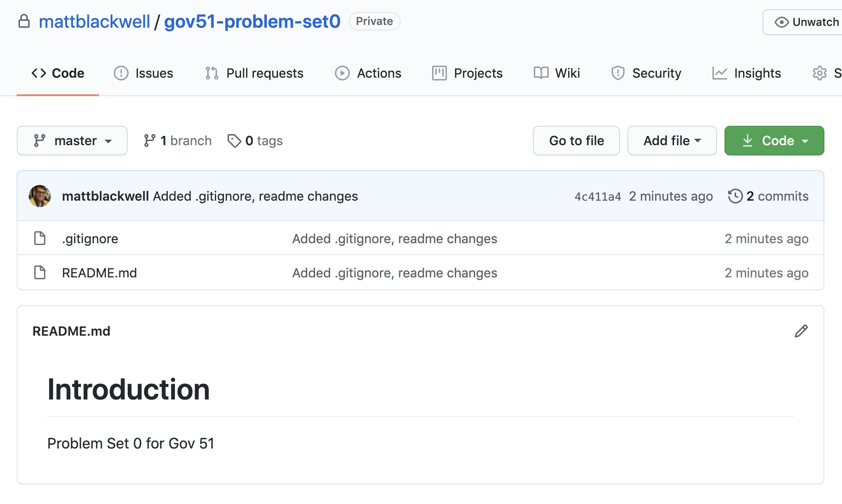Viewport: 842px width, 504px height.
Task: Click the Wiki book icon
Action: coord(541,73)
